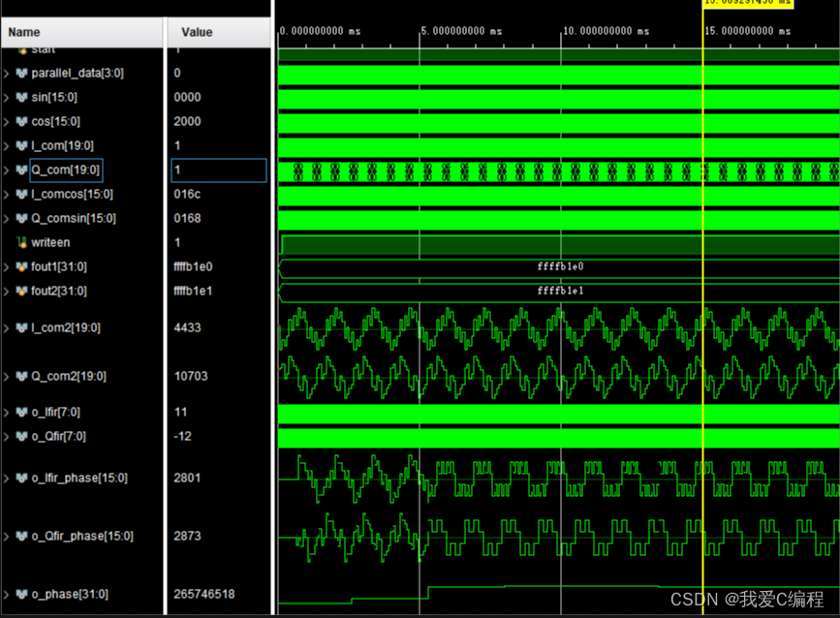The height and width of the screenshot is (618, 840).
Task: Click the fout1[31:0] signal icon
Action: click(21, 266)
